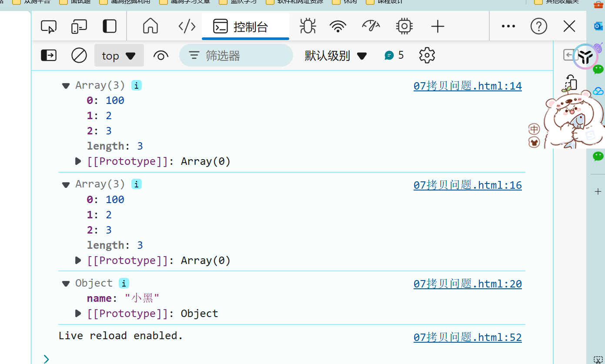Click the 筛选器 filter input field
The width and height of the screenshot is (605, 364).
click(244, 56)
